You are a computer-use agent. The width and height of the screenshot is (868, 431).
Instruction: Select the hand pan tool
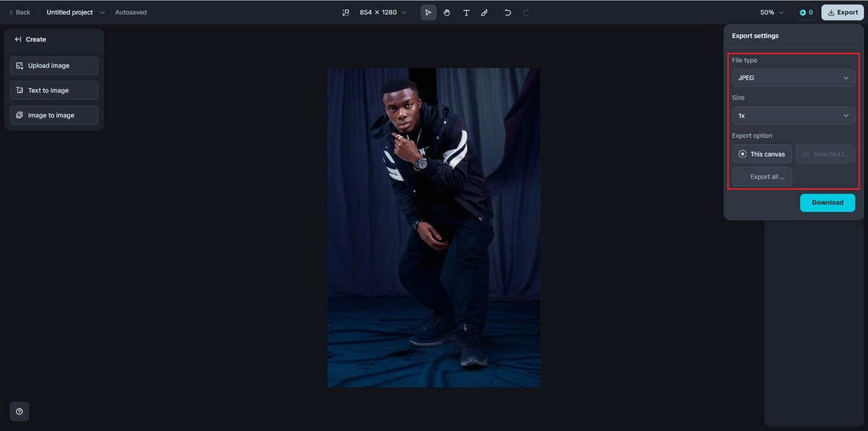447,12
